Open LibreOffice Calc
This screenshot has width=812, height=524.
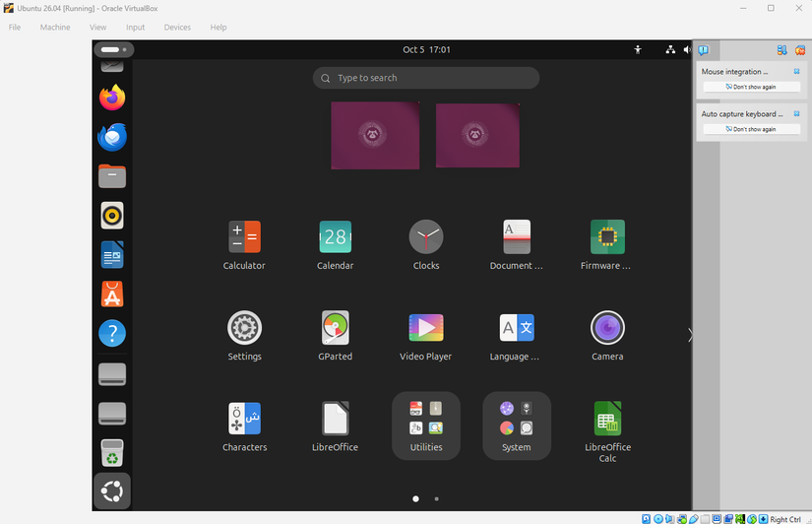607,431
